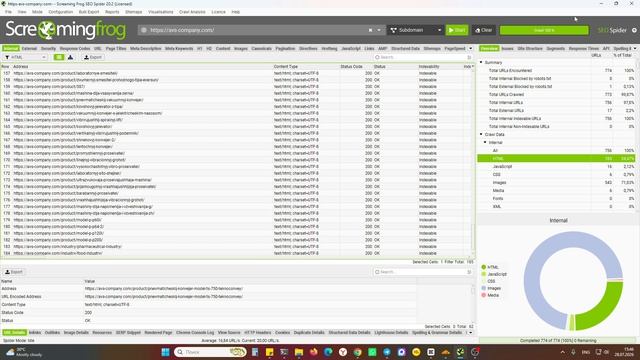The image size is (640, 360).
Task: Switch to list view with green icon
Action: (x=59, y=58)
